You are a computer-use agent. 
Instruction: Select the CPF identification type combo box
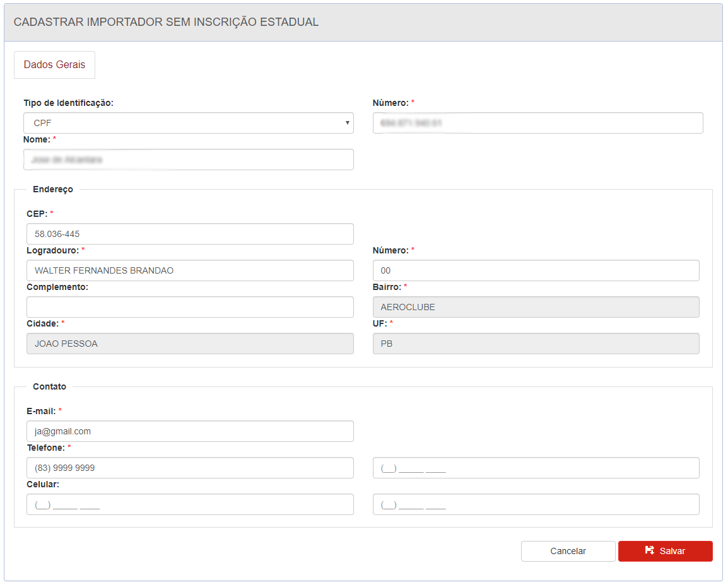coord(189,123)
